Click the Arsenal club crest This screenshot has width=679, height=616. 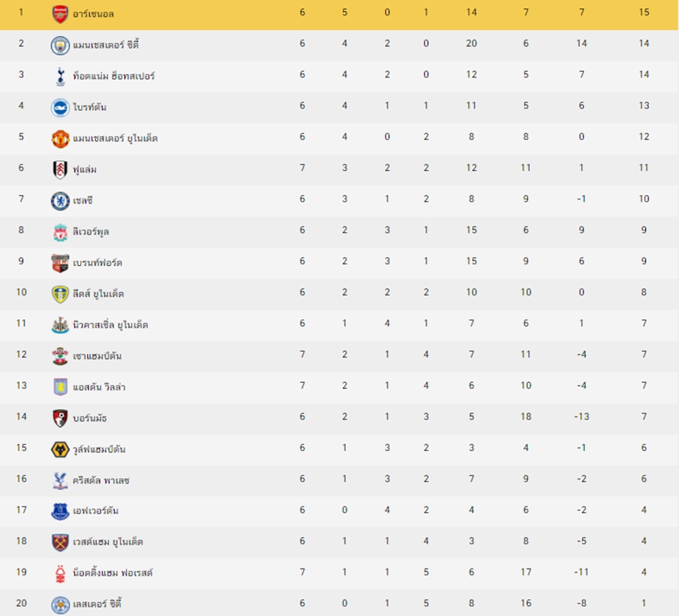pyautogui.click(x=60, y=14)
